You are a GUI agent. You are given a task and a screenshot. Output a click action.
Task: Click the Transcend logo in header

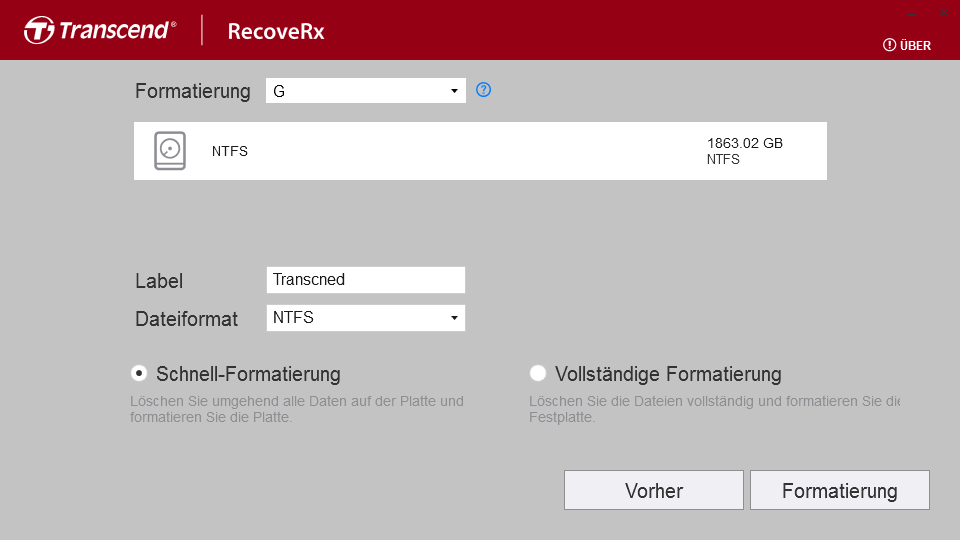(100, 30)
